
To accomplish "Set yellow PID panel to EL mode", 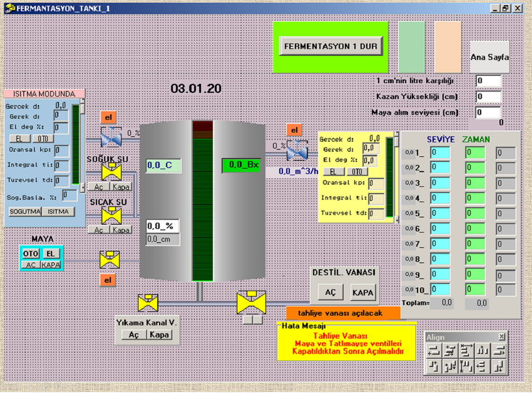I will pos(334,172).
